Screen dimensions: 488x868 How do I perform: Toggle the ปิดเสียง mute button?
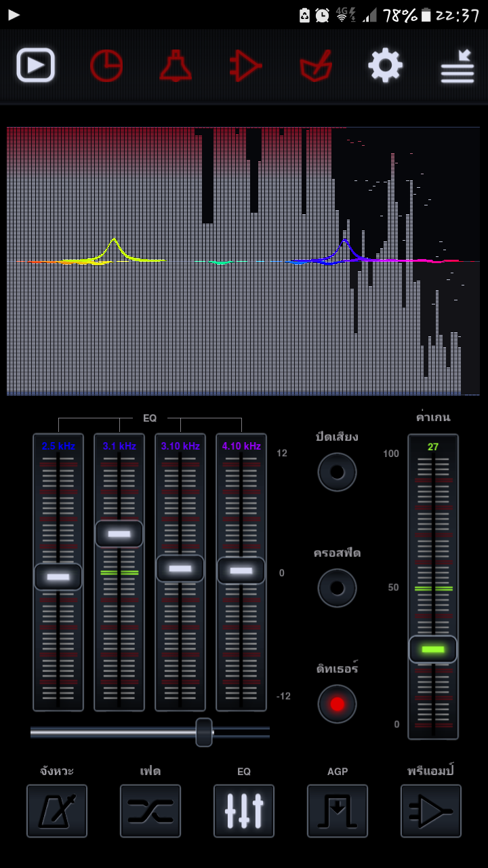338,472
